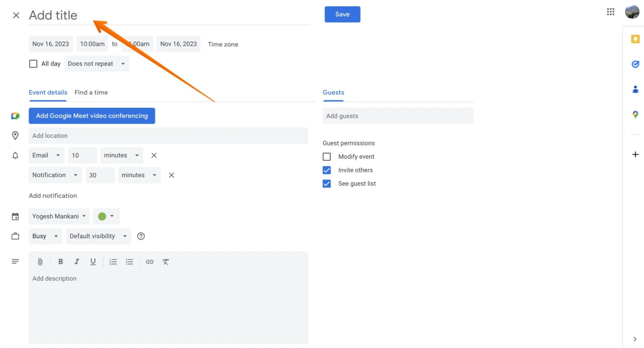Toggle underline formatting in the description
Viewport: 644px width, 348px height.
coord(93,262)
